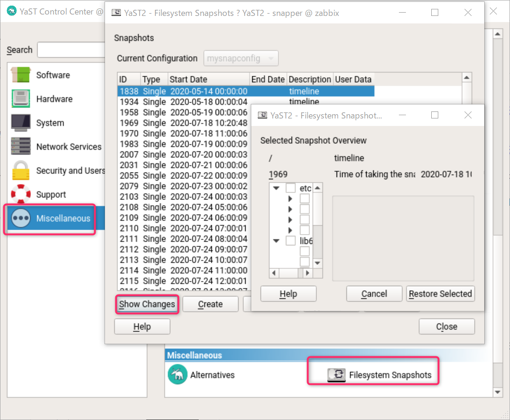Click the Search field in Control Center
The height and width of the screenshot is (420, 510).
click(71, 50)
